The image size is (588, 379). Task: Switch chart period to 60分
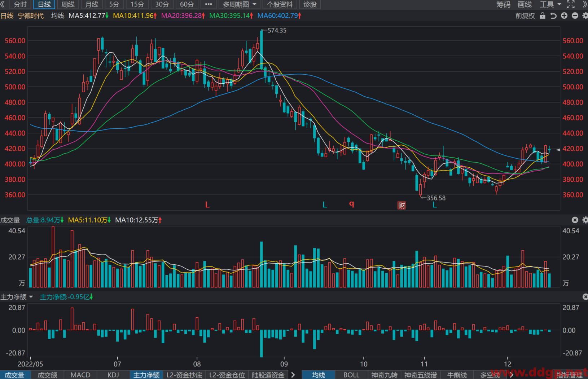(187, 4)
